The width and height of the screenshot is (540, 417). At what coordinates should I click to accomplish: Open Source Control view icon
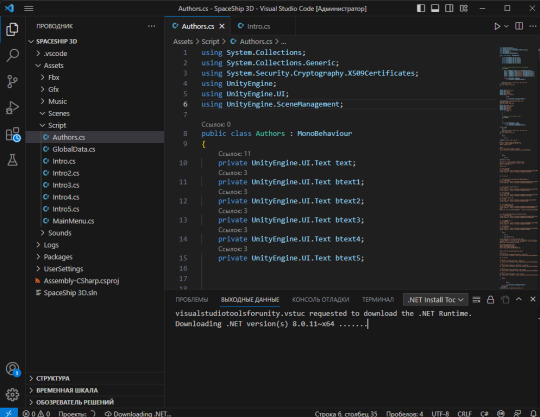(12, 81)
